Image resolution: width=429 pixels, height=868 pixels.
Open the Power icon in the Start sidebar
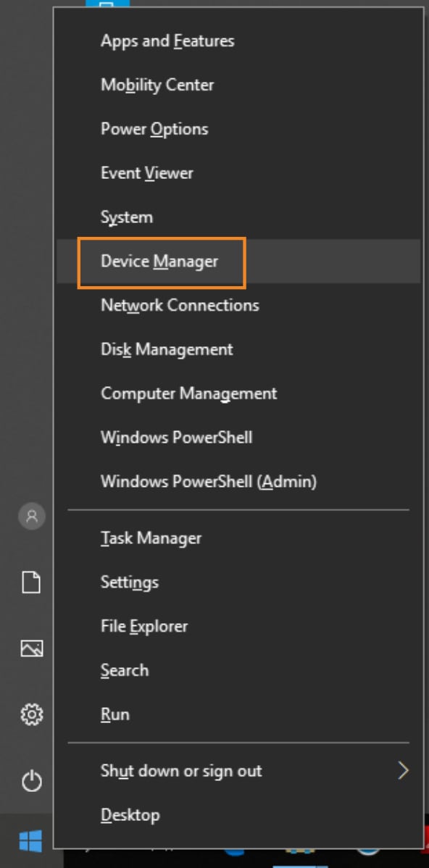click(32, 782)
